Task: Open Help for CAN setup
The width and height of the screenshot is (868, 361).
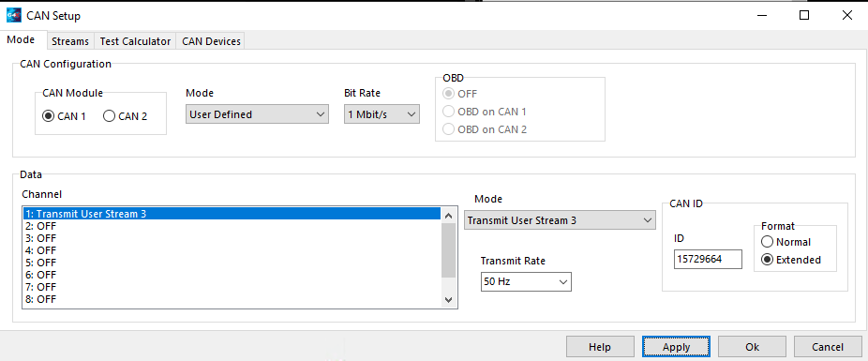Action: click(x=600, y=347)
